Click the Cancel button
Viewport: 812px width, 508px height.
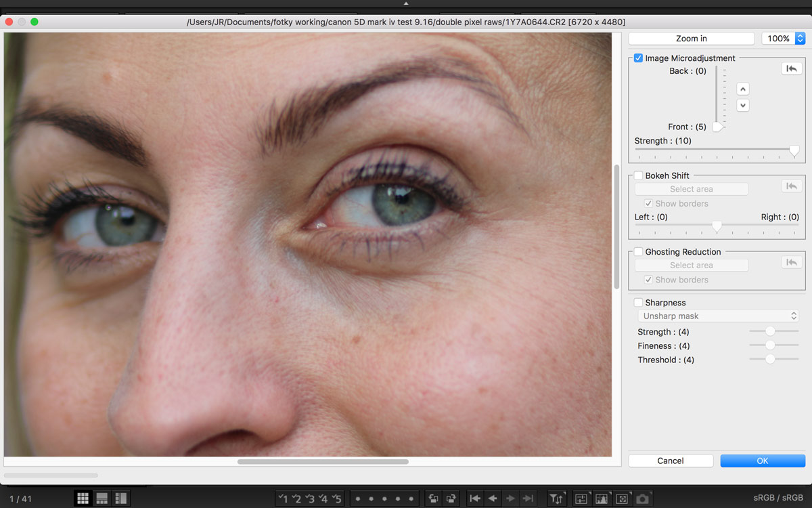tap(671, 461)
